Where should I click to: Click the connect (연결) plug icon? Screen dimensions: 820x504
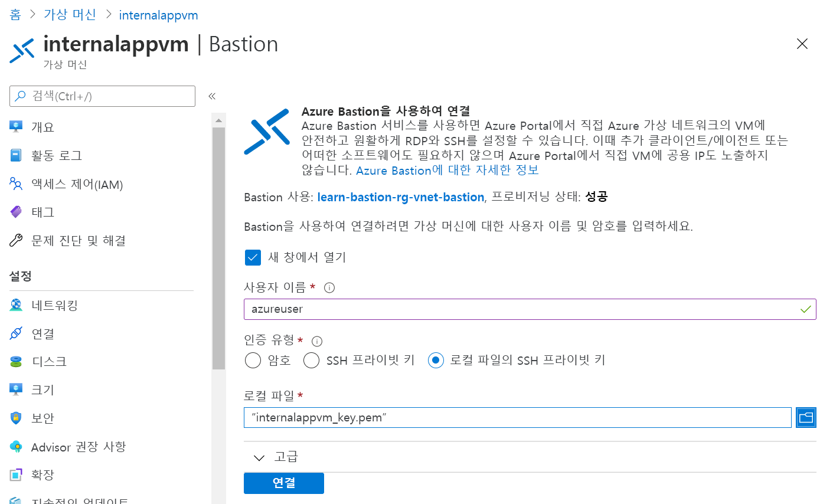16,333
